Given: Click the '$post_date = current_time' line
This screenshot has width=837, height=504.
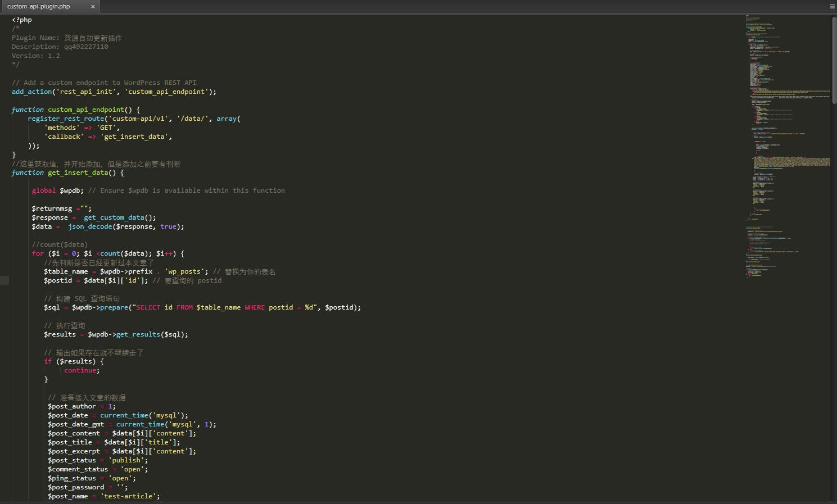Looking at the screenshot, I should click(x=118, y=415).
